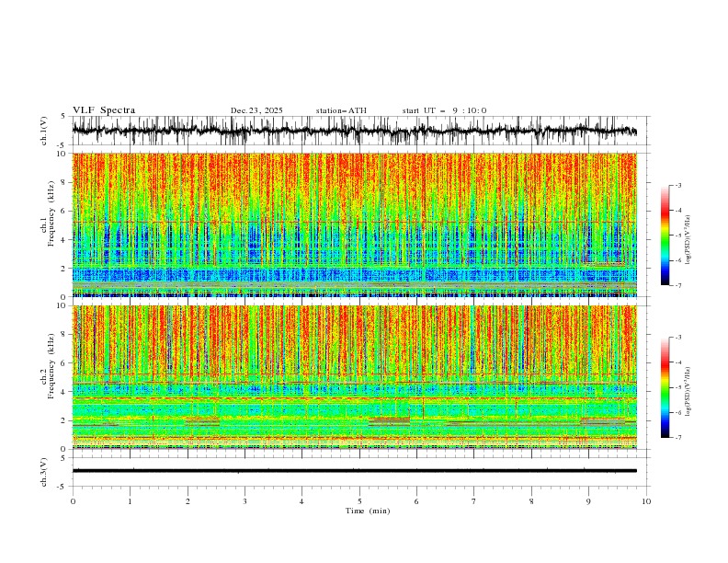Click the date 'Dec.23, 2025' in header
The image size is (728, 563).
(256, 110)
